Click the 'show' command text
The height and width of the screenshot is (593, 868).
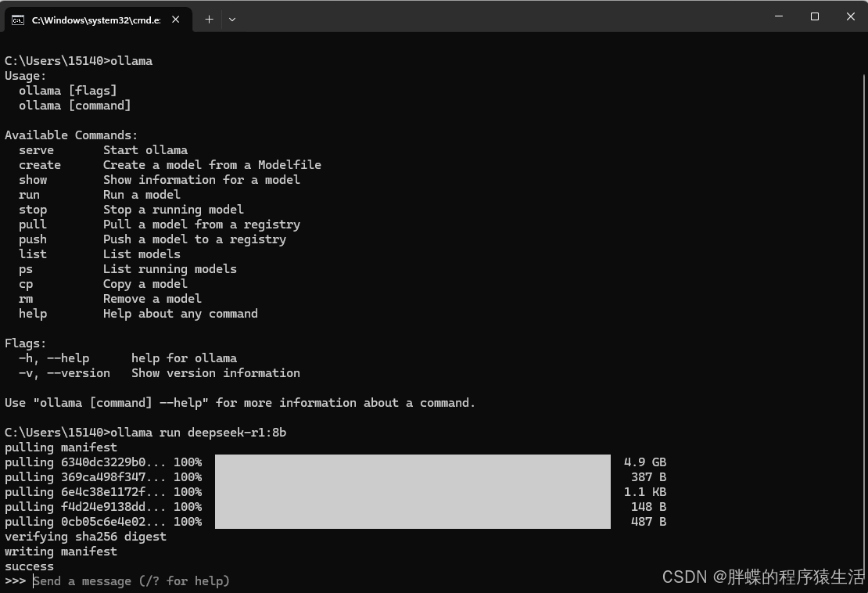(33, 180)
